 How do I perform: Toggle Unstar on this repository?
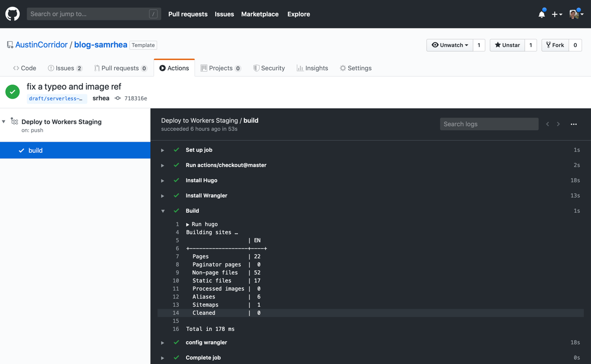click(507, 45)
